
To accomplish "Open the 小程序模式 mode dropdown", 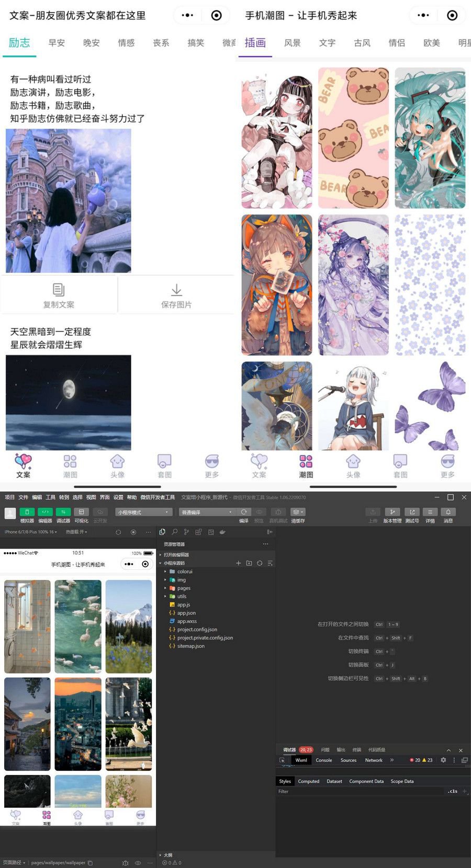I will (144, 512).
